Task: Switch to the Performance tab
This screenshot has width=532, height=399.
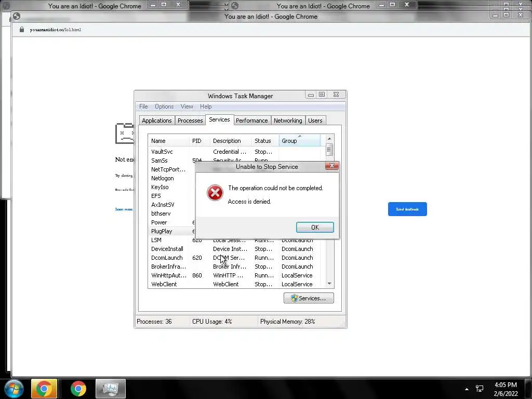Action: [252, 121]
